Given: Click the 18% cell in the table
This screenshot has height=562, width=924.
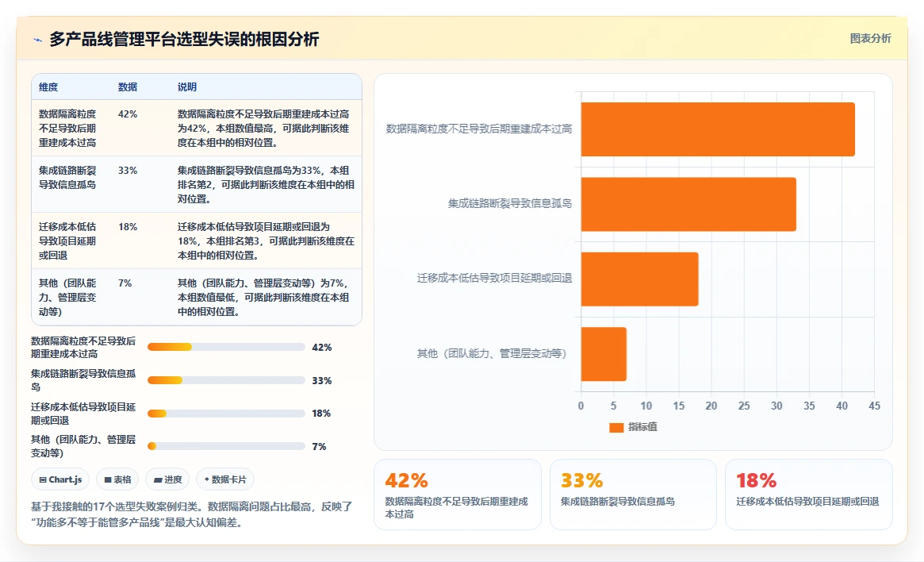Looking at the screenshot, I should tap(127, 226).
